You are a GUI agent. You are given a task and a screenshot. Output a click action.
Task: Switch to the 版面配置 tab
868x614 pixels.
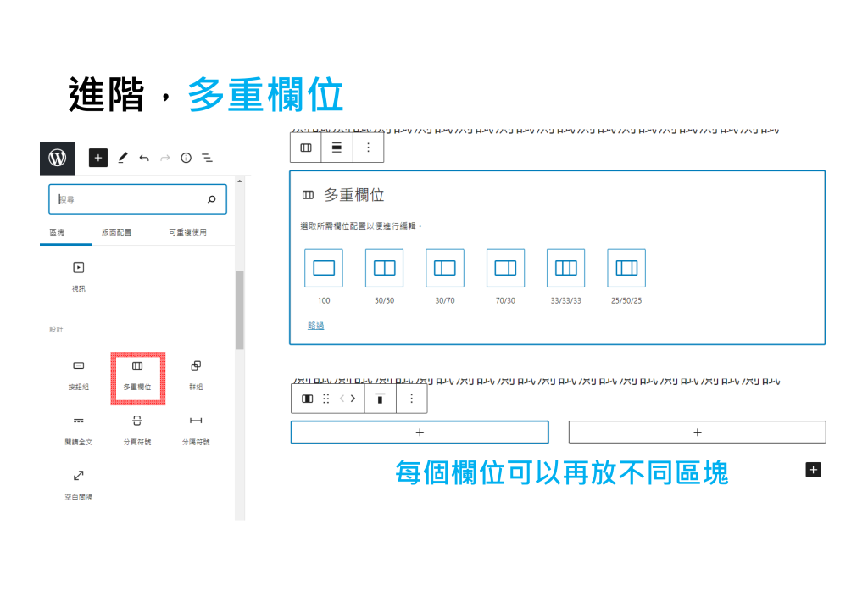116,232
